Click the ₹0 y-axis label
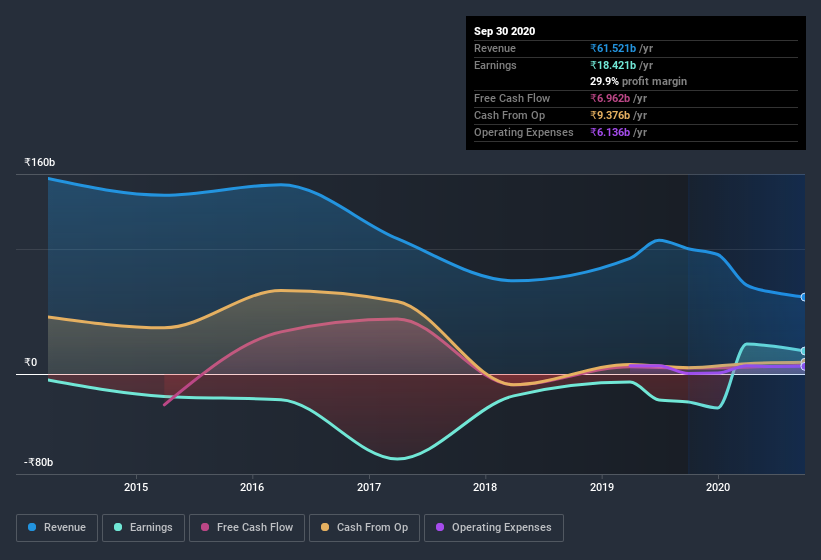821x560 pixels. [x=31, y=362]
